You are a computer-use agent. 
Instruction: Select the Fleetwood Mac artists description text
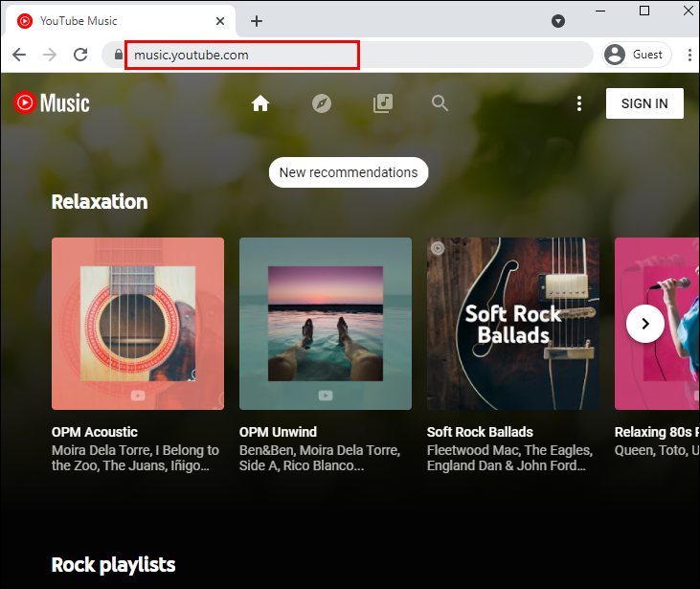coord(509,458)
